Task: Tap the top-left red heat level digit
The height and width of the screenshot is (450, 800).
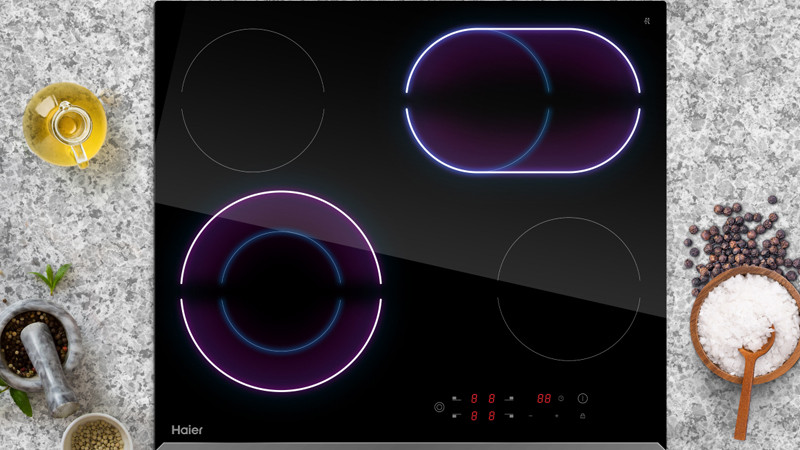Action: pyautogui.click(x=475, y=398)
